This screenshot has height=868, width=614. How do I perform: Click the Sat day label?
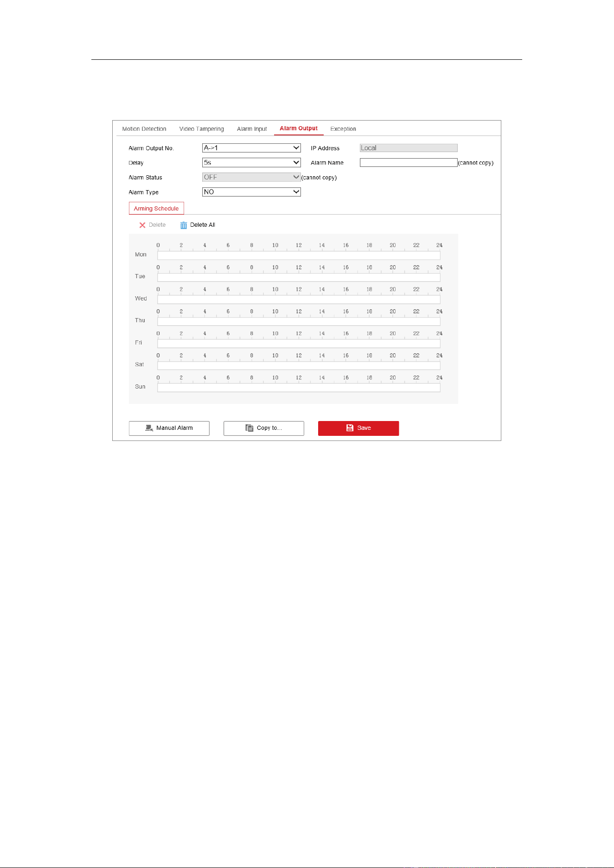(140, 364)
